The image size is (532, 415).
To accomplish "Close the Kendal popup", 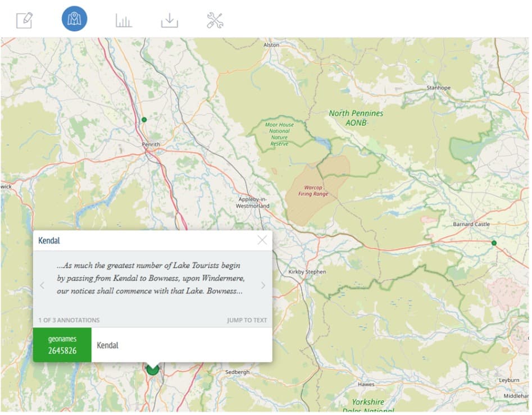I will pyautogui.click(x=262, y=240).
